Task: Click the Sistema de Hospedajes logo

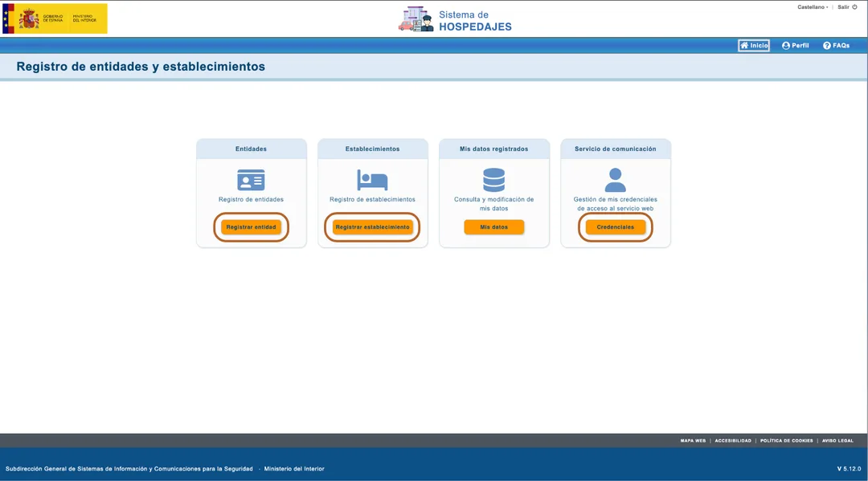Action: click(455, 20)
